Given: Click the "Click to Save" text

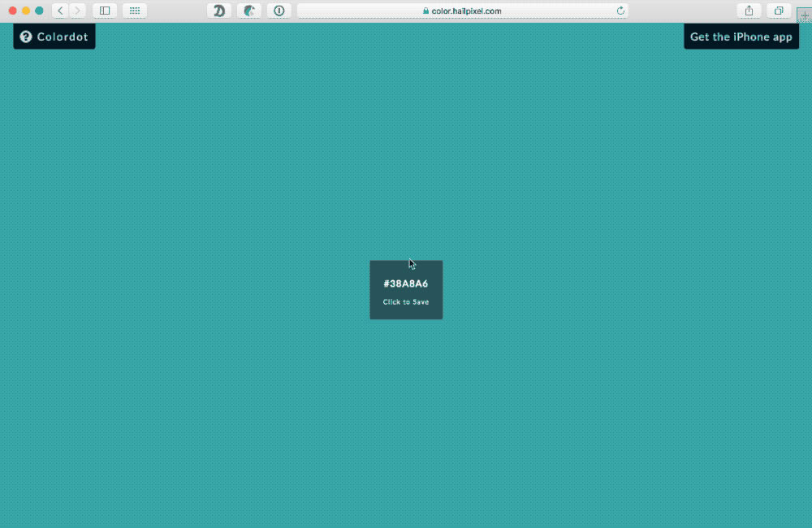Looking at the screenshot, I should click(x=406, y=302).
